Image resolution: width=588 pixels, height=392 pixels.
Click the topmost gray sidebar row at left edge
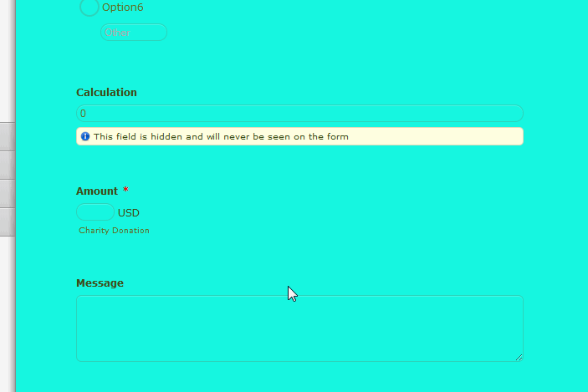(7, 136)
